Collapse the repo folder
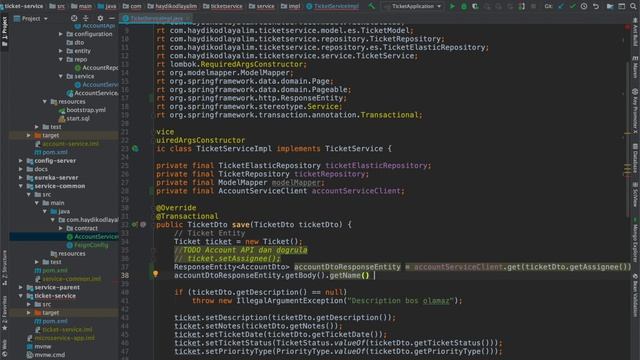 coord(61,60)
